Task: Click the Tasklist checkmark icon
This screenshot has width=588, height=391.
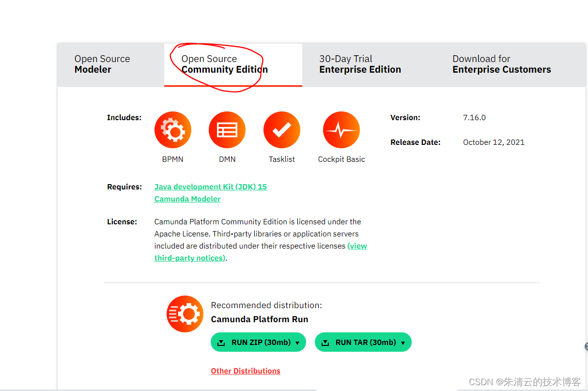Action: tap(282, 130)
